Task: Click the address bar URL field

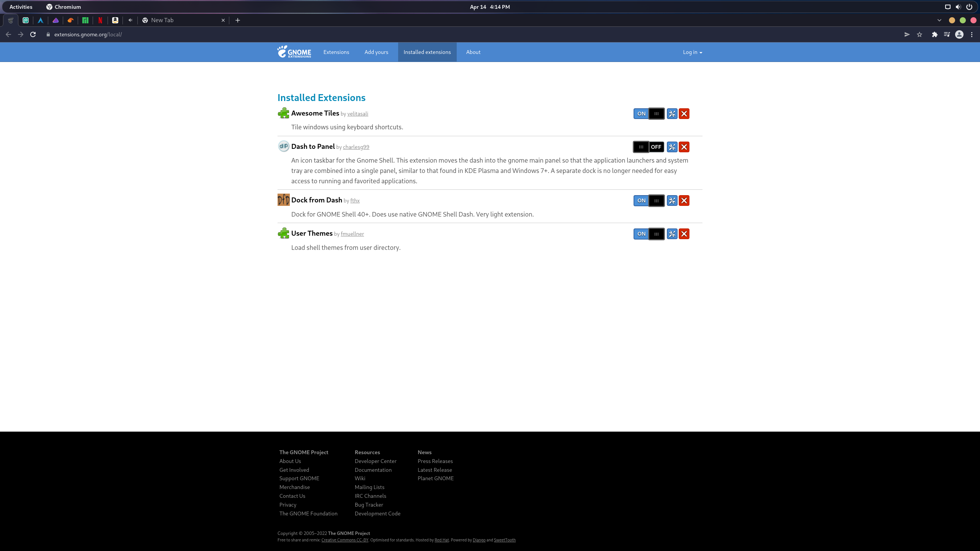Action: pyautogui.click(x=471, y=34)
